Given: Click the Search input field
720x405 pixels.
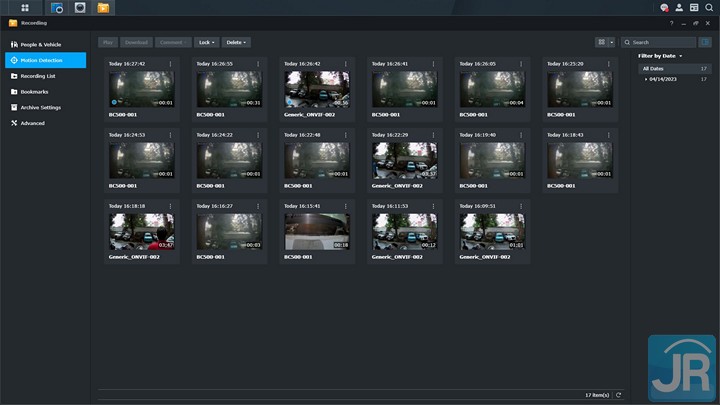Looking at the screenshot, I should 662,42.
